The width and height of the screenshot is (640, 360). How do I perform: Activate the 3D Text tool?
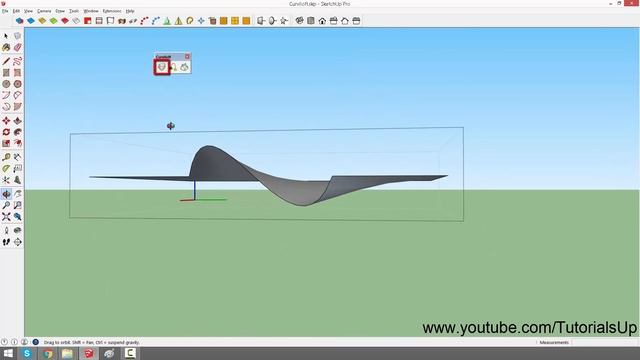(x=17, y=180)
